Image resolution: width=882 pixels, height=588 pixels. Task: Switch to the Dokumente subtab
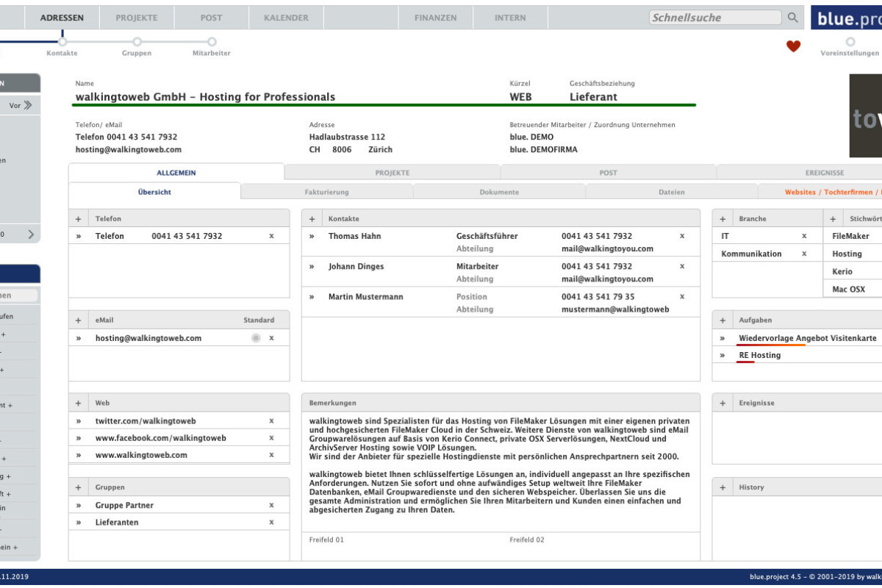pos(499,192)
